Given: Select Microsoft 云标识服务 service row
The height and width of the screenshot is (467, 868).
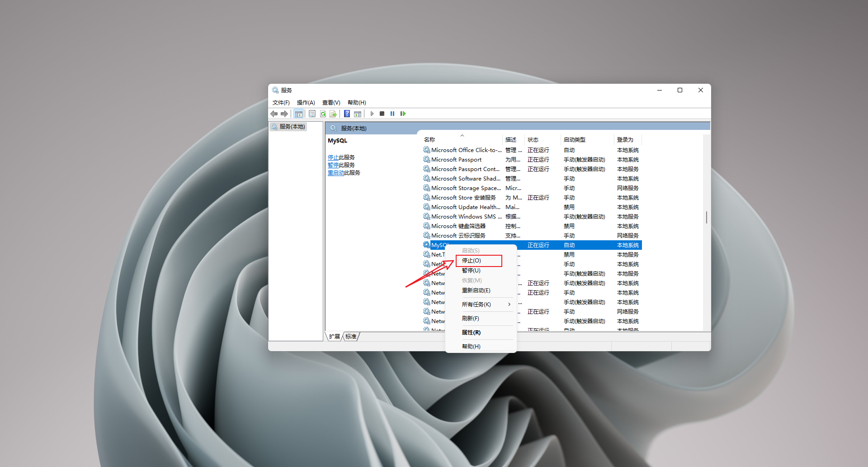Looking at the screenshot, I should (x=532, y=235).
